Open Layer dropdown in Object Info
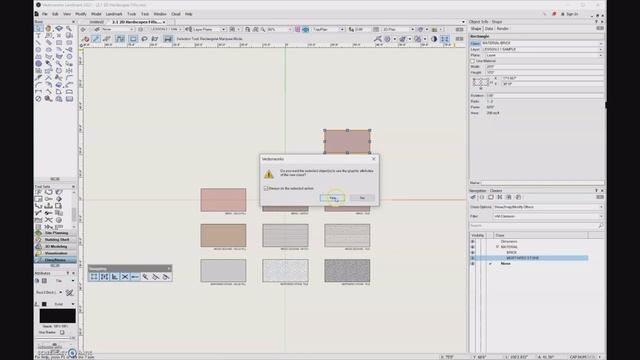This screenshot has width=640, height=360. coord(542,49)
